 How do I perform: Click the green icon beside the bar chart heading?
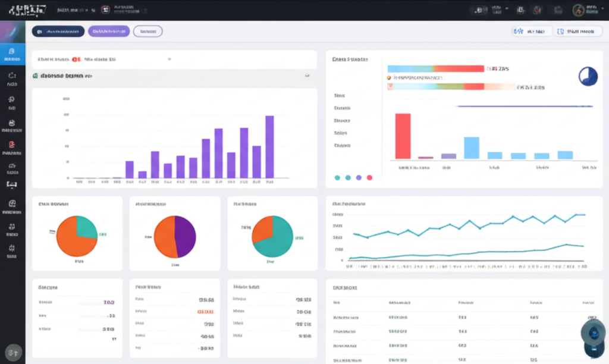[36, 76]
